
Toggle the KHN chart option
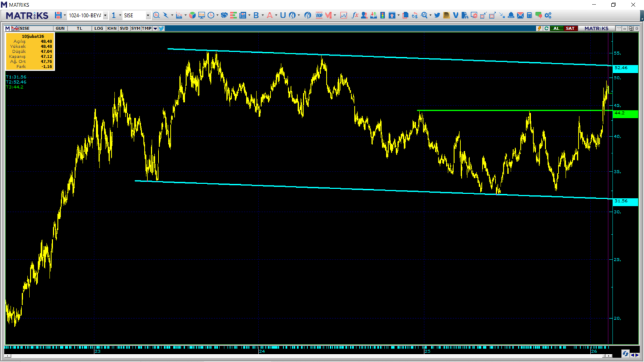point(111,28)
